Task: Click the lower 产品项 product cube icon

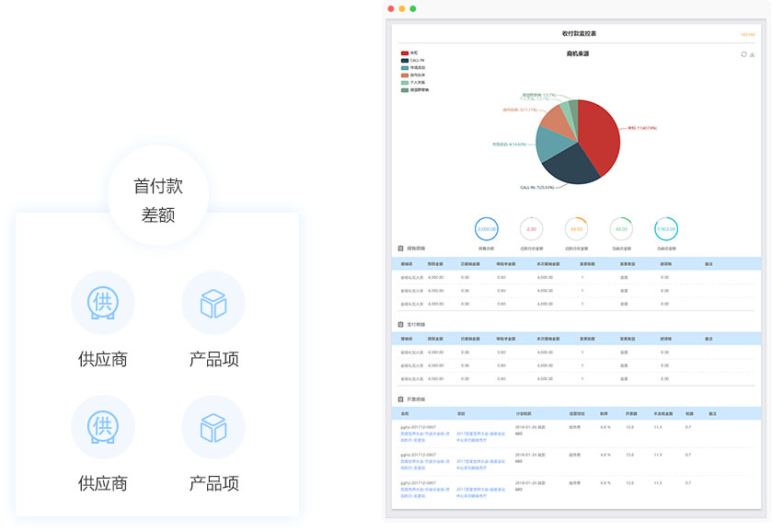Action: pyautogui.click(x=213, y=427)
